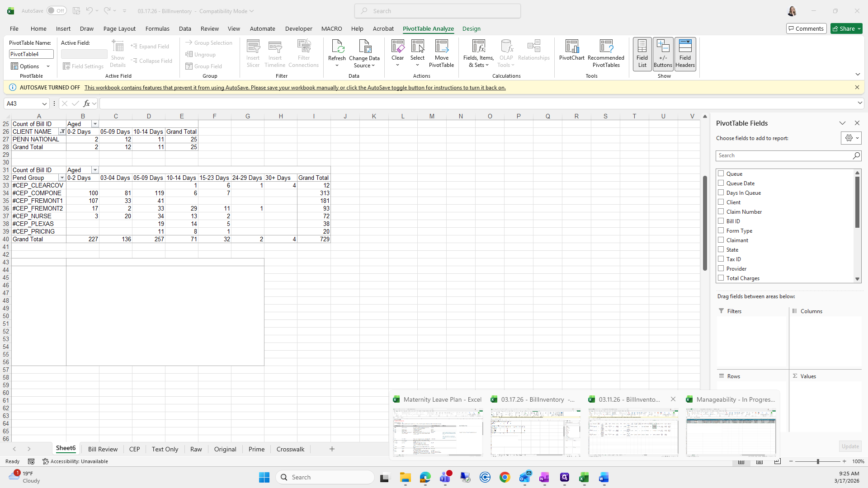The image size is (868, 488).
Task: Click the Move PivotTable icon
Action: tap(441, 47)
